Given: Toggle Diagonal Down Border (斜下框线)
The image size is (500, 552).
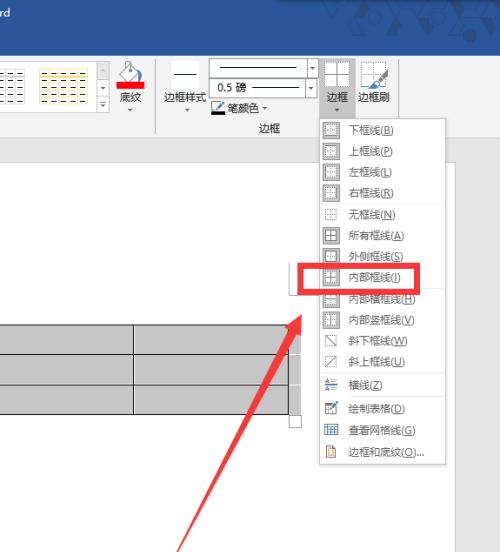Looking at the screenshot, I should click(382, 341).
